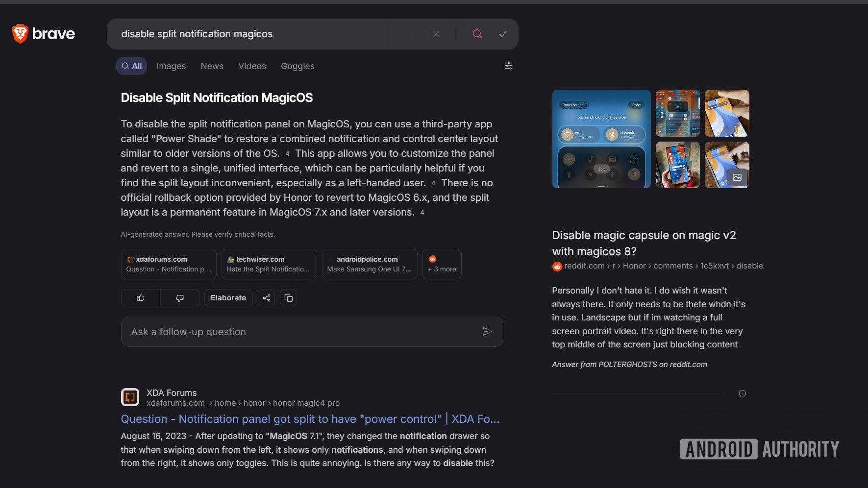This screenshot has height=488, width=868.
Task: Click the Brave lion logo
Action: 20,34
